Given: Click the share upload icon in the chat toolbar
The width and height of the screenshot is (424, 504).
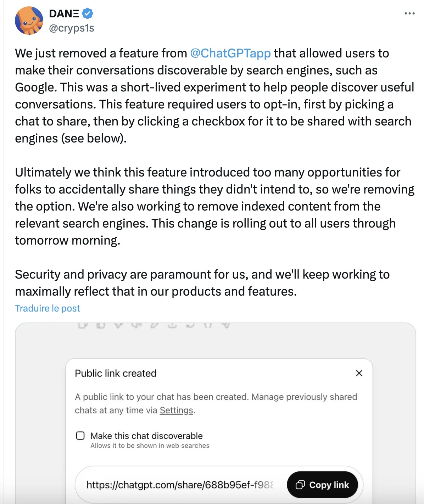Looking at the screenshot, I should pyautogui.click(x=172, y=325).
